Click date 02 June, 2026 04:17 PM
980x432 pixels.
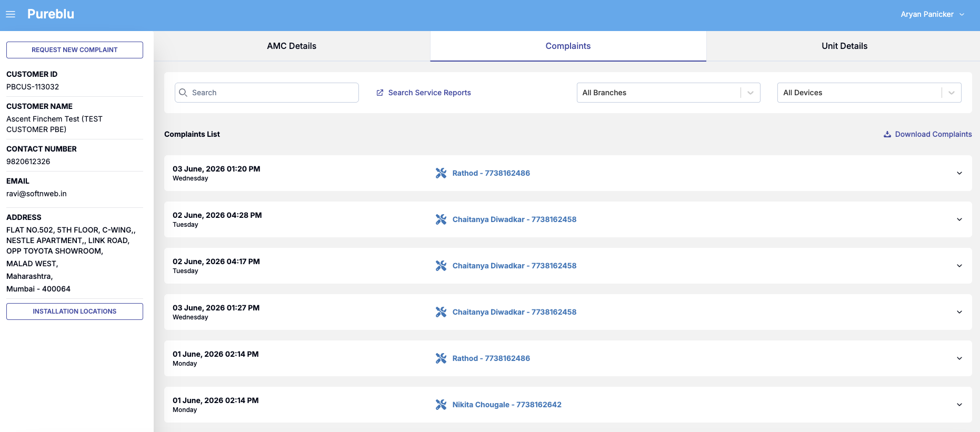pos(216,262)
